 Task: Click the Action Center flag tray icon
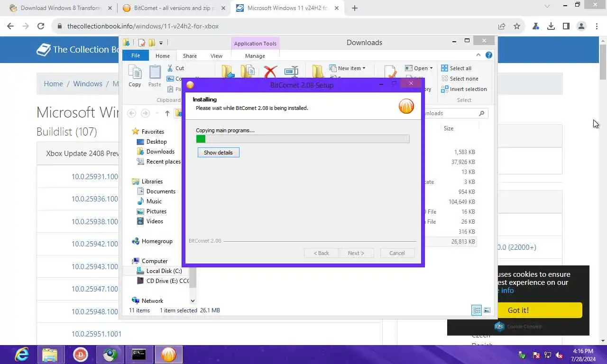coord(536,355)
